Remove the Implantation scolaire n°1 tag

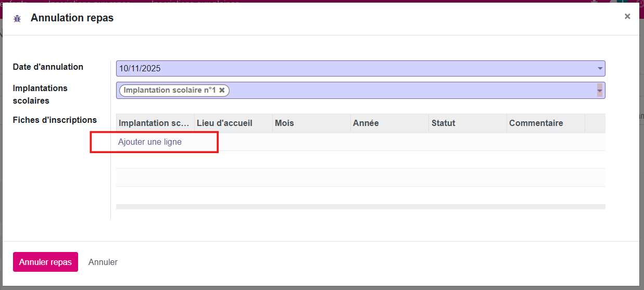pyautogui.click(x=222, y=90)
